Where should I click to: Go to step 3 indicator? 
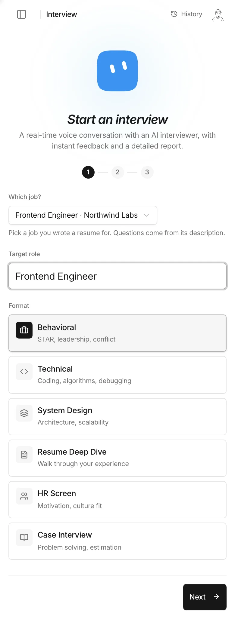coord(147,172)
